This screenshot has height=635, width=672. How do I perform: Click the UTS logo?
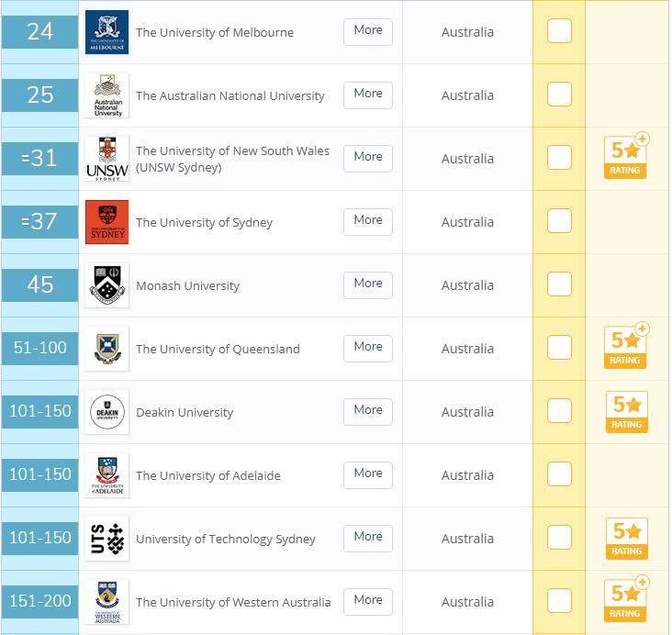[106, 539]
